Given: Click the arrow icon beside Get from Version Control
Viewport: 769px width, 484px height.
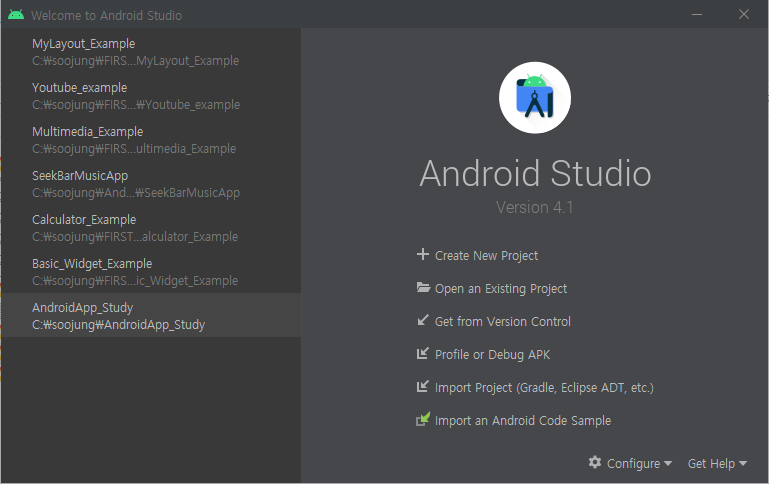Looking at the screenshot, I should pos(422,320).
